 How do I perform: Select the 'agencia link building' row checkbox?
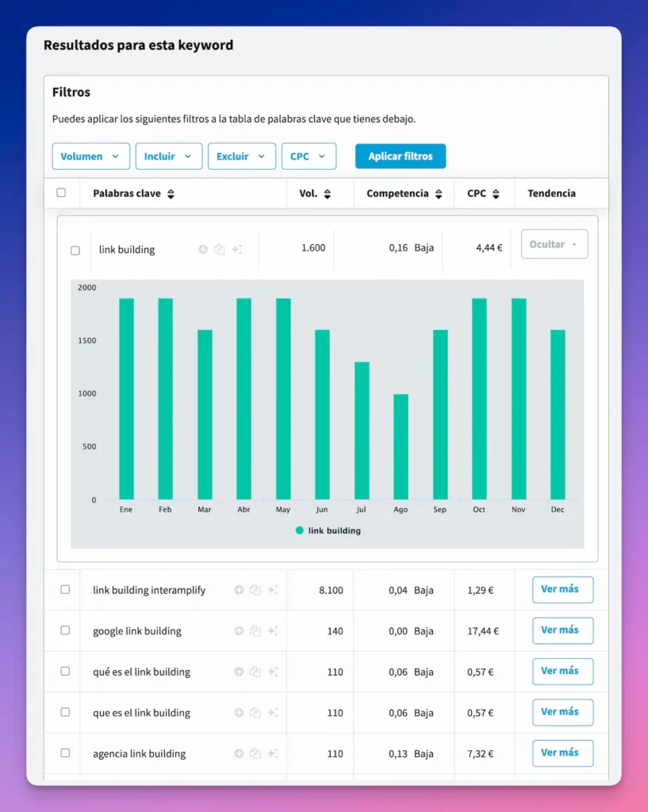(x=65, y=753)
